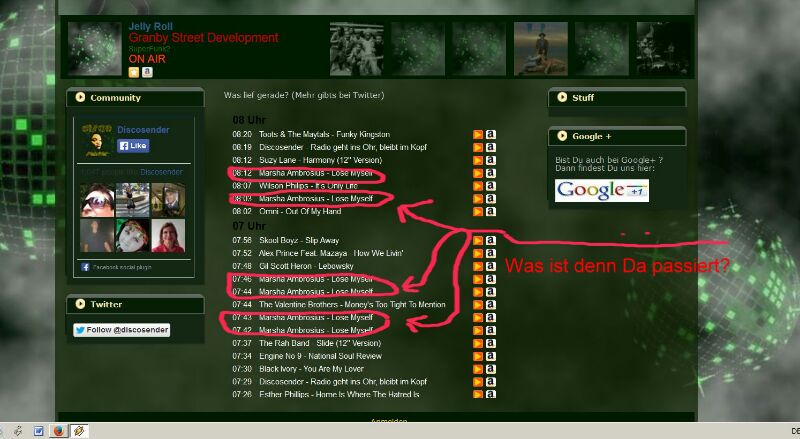Open Amazon icon for Skool Boyz - Slip Away
The height and width of the screenshot is (439, 800).
tap(490, 240)
